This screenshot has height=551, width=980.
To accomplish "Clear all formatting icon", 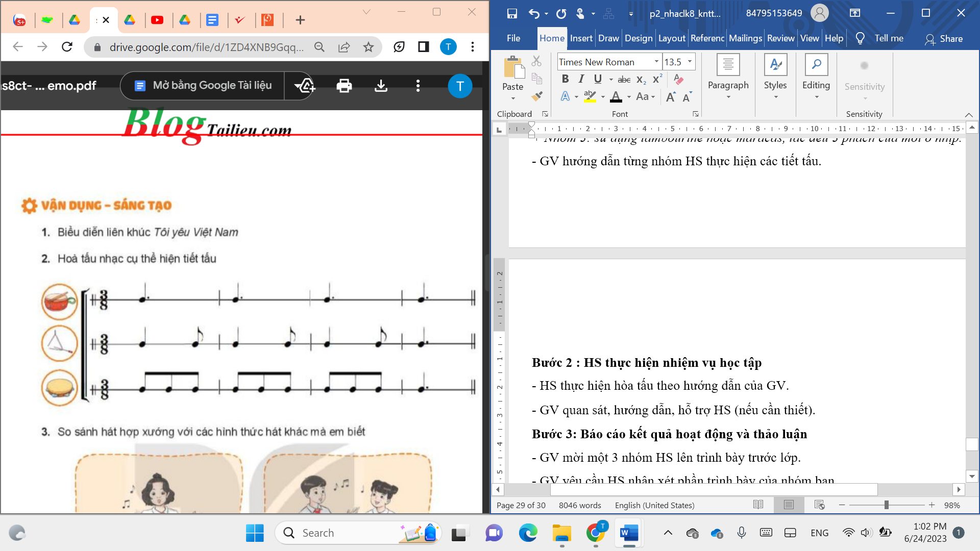I will pyautogui.click(x=678, y=79).
